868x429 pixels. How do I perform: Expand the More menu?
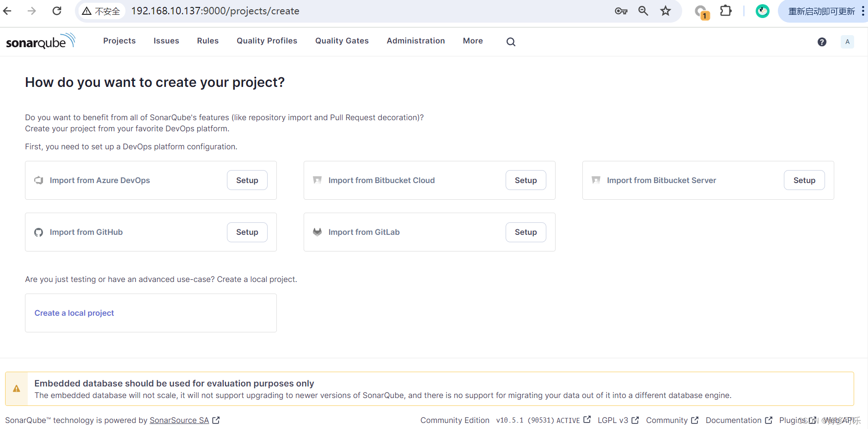coord(473,41)
